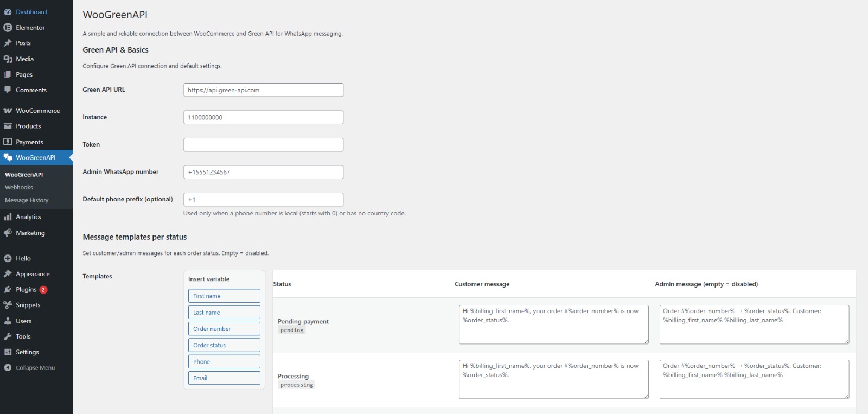The image size is (868, 414).
Task: Click the Plugins plug icon
Action: (8, 290)
